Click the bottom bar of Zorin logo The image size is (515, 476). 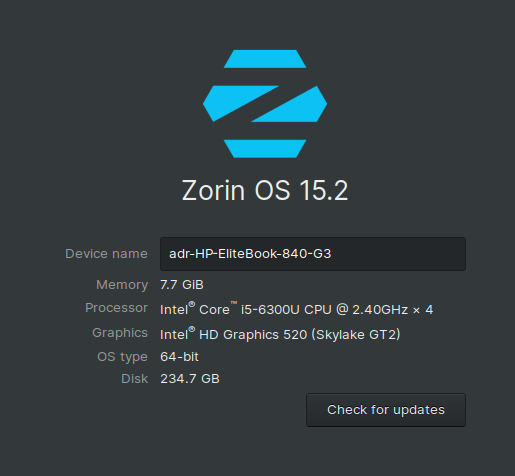tap(265, 149)
